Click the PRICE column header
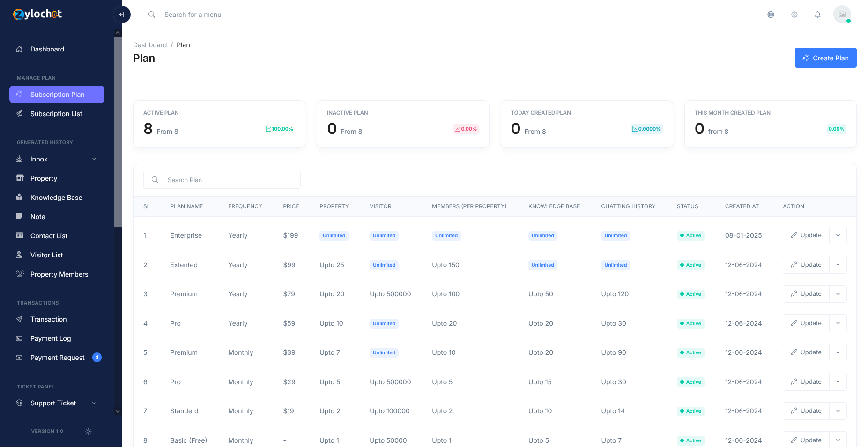Screen dimensions: 868x447 (291, 206)
